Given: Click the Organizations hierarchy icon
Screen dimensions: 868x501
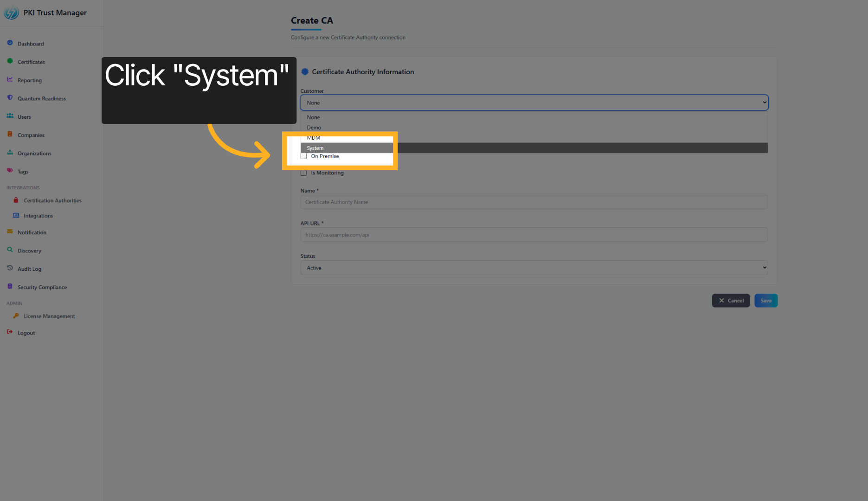Looking at the screenshot, I should click(x=10, y=152).
